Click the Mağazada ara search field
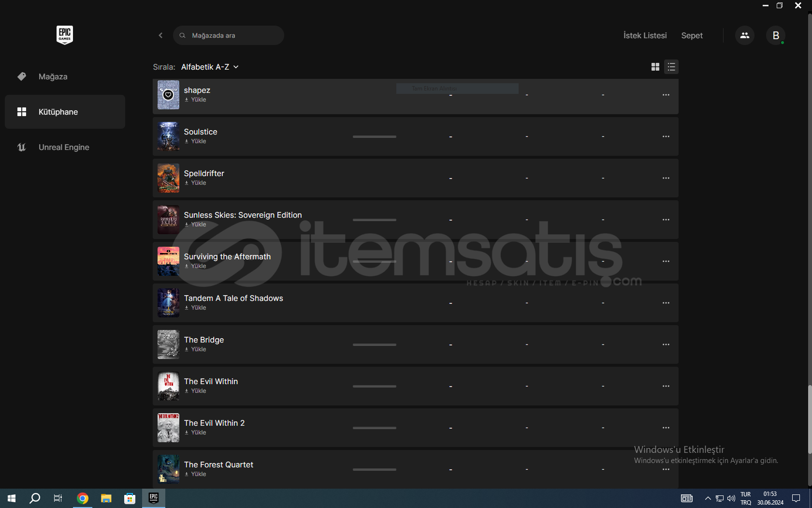Viewport: 812px width, 508px height. [228, 35]
